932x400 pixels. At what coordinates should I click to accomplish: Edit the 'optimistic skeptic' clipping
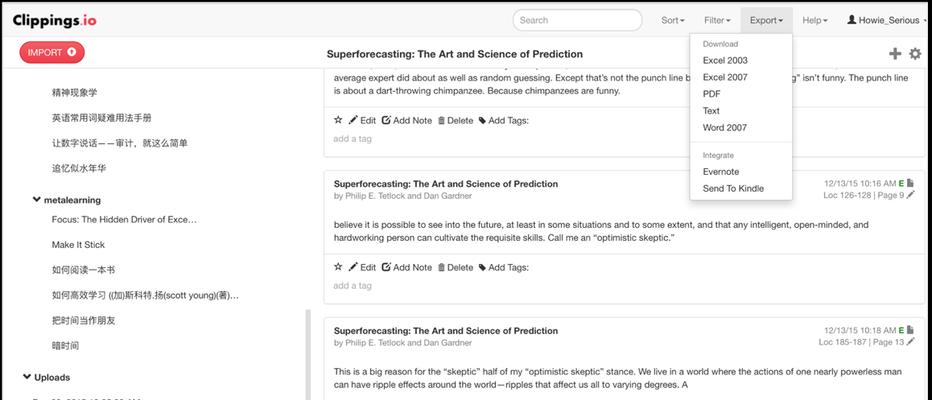362,267
